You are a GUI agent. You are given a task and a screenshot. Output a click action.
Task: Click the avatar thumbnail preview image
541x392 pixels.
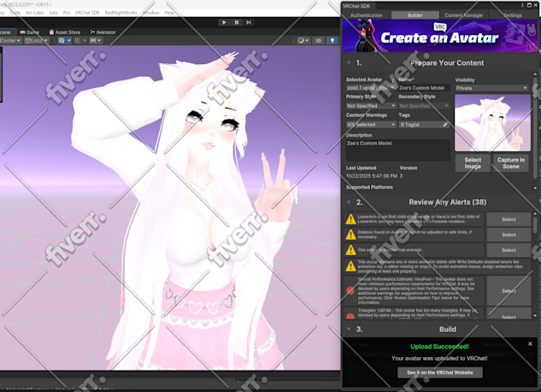click(x=492, y=123)
